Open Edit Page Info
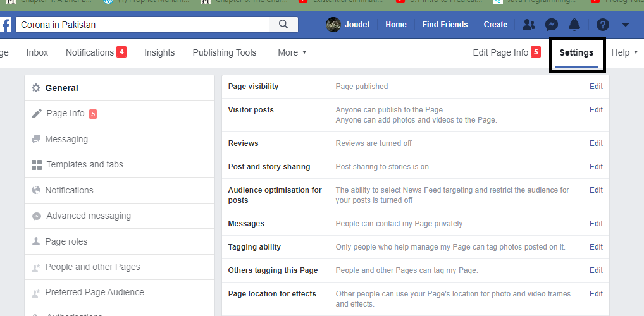This screenshot has height=316, width=644. (500, 52)
